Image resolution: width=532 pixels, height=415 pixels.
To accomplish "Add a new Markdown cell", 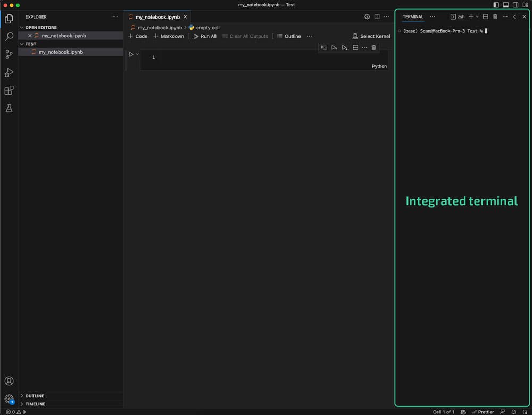I will (x=169, y=36).
